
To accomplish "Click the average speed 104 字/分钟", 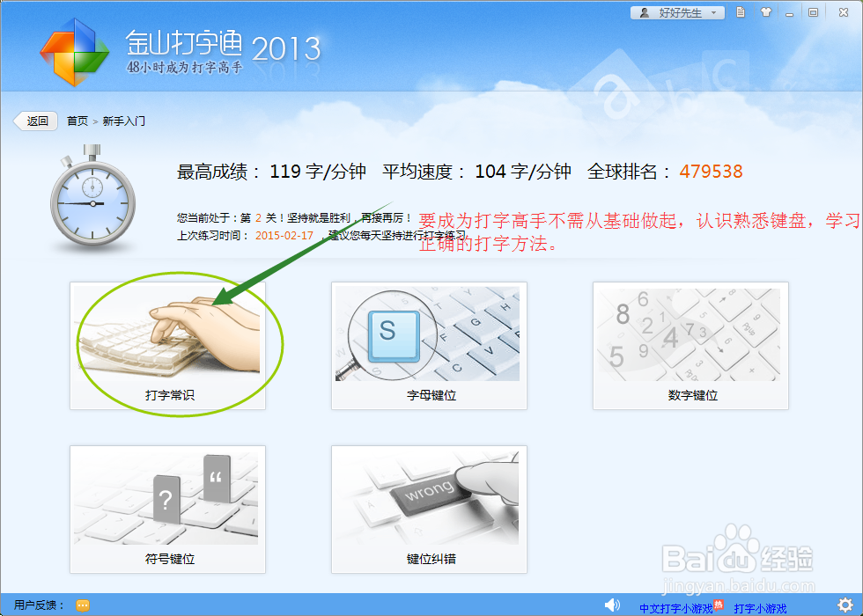I will [x=523, y=172].
